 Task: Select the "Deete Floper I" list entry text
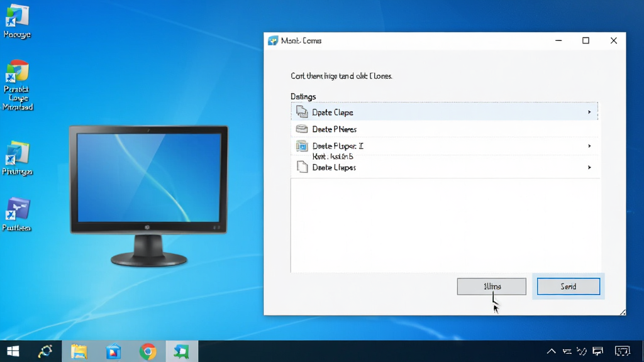tap(338, 146)
